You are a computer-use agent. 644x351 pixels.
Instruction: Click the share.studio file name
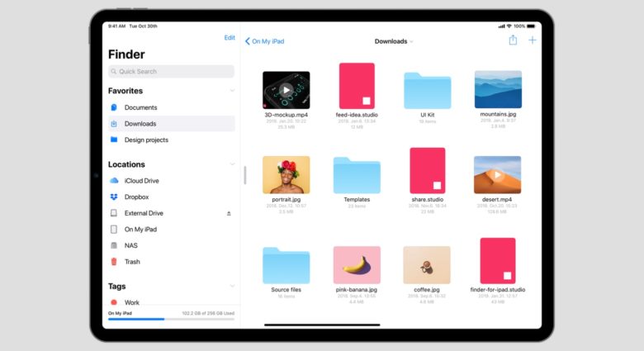[427, 199]
